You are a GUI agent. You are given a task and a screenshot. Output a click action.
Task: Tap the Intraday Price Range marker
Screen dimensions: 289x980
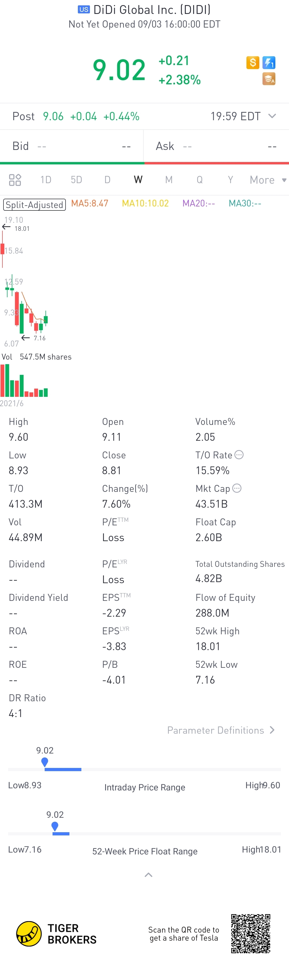click(44, 762)
